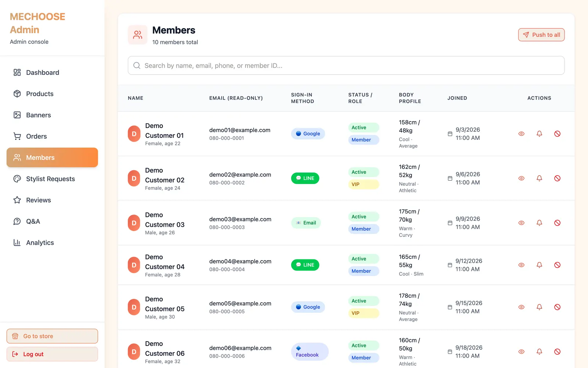Image resolution: width=588 pixels, height=368 pixels.
Task: Block Demo Customer 01 with ban icon
Action: 557,134
